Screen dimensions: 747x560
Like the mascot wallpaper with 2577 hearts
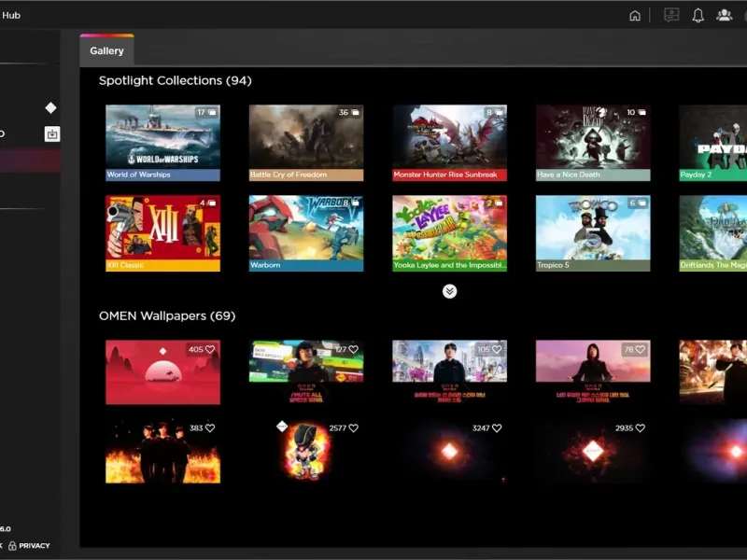pos(354,428)
